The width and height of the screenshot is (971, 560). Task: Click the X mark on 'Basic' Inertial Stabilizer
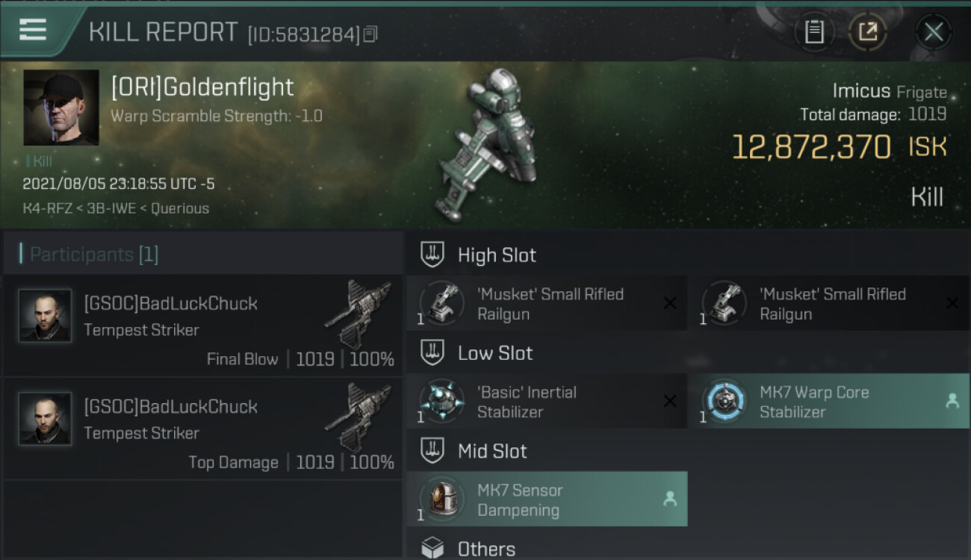click(x=670, y=402)
